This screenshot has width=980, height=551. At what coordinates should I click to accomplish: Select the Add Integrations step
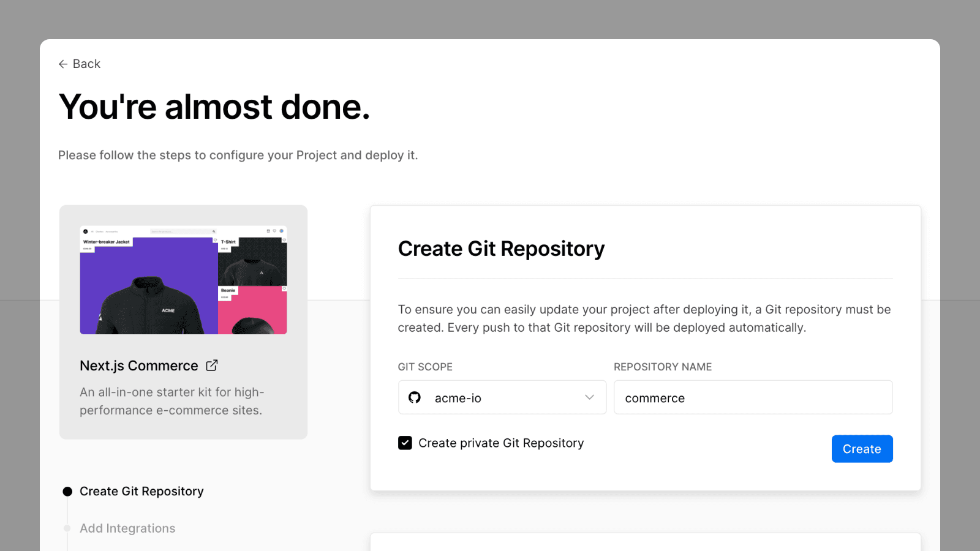click(x=127, y=528)
